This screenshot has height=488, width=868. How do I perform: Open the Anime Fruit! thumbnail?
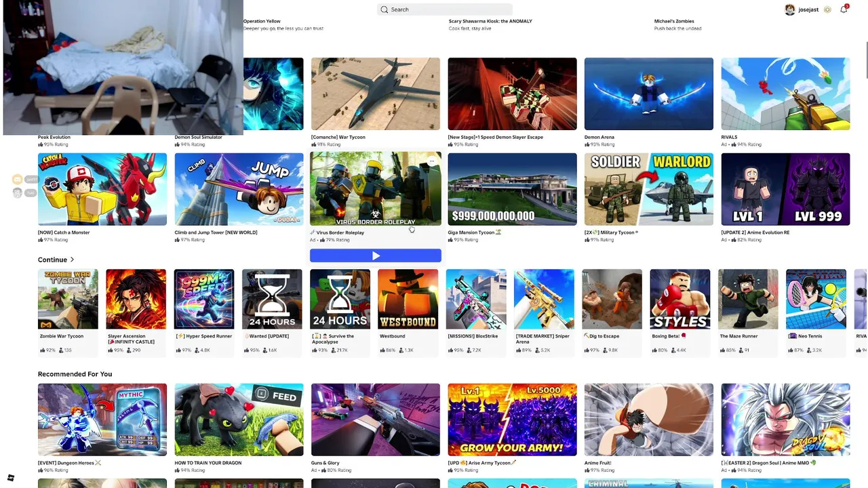[649, 420]
